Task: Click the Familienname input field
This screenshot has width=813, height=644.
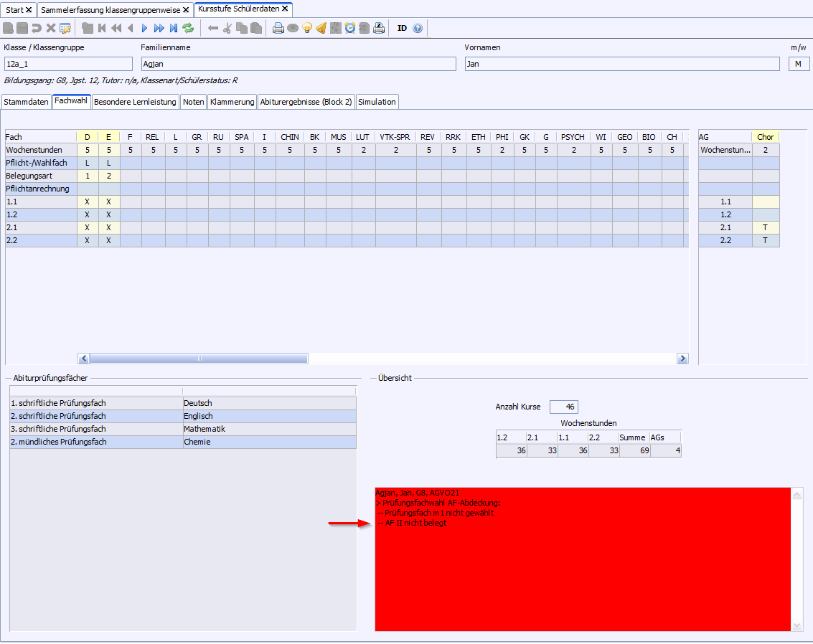Action: (298, 64)
